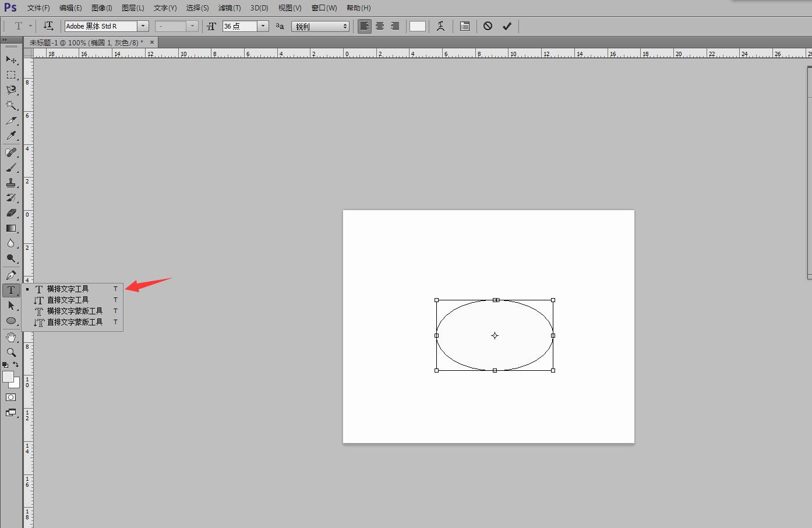Screen dimensions: 812x528
Task: Select the Crop tool in toolbox
Action: point(11,121)
